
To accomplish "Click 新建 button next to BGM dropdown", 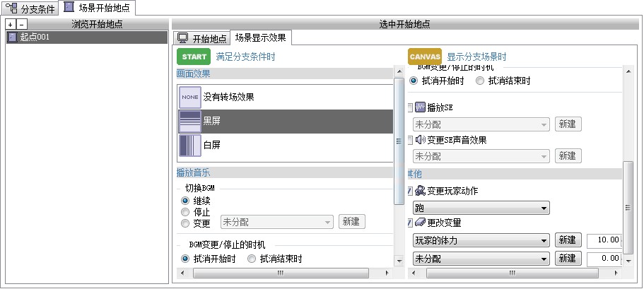I will [x=351, y=222].
